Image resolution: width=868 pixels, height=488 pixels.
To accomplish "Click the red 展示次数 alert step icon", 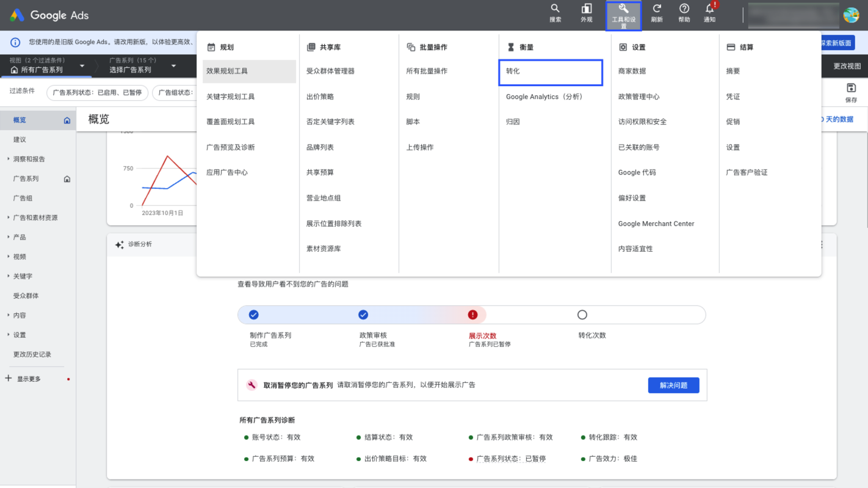I will tap(472, 315).
